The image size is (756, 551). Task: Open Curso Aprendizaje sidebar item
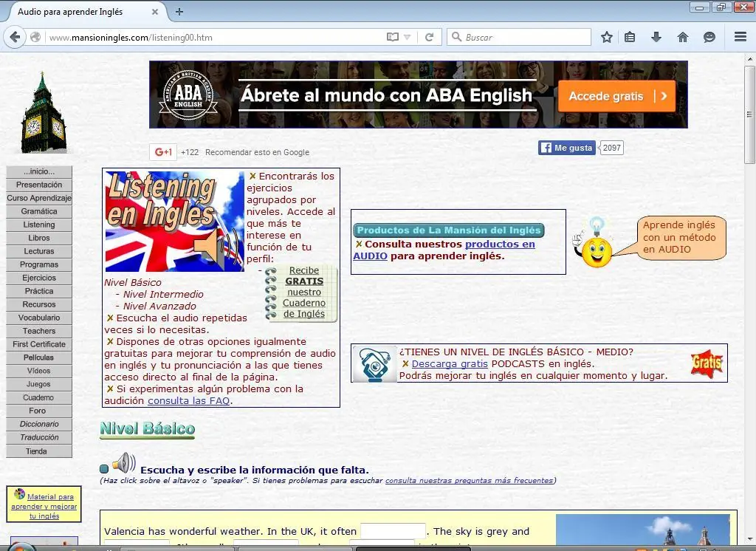pos(39,198)
